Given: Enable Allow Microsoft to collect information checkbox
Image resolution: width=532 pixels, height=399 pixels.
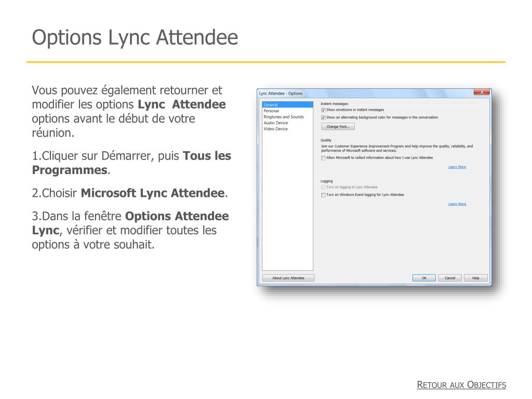Looking at the screenshot, I should 323,158.
